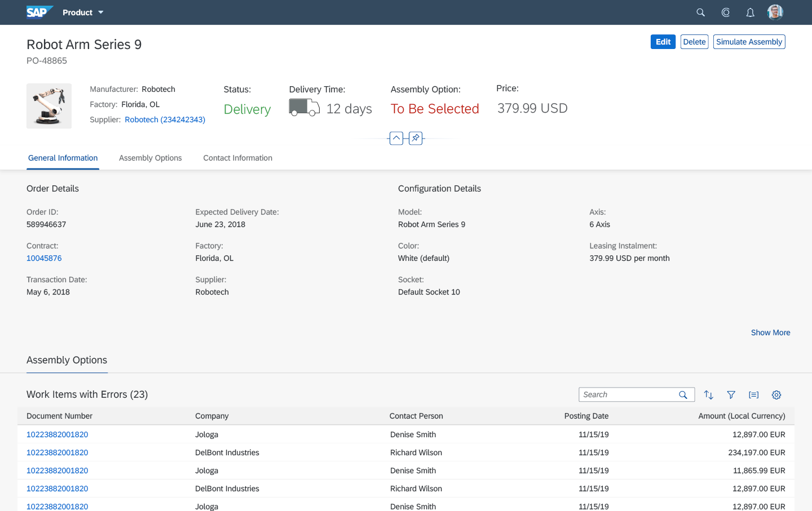The height and width of the screenshot is (511, 812).
Task: Open the copilot icon in header
Action: coord(726,12)
